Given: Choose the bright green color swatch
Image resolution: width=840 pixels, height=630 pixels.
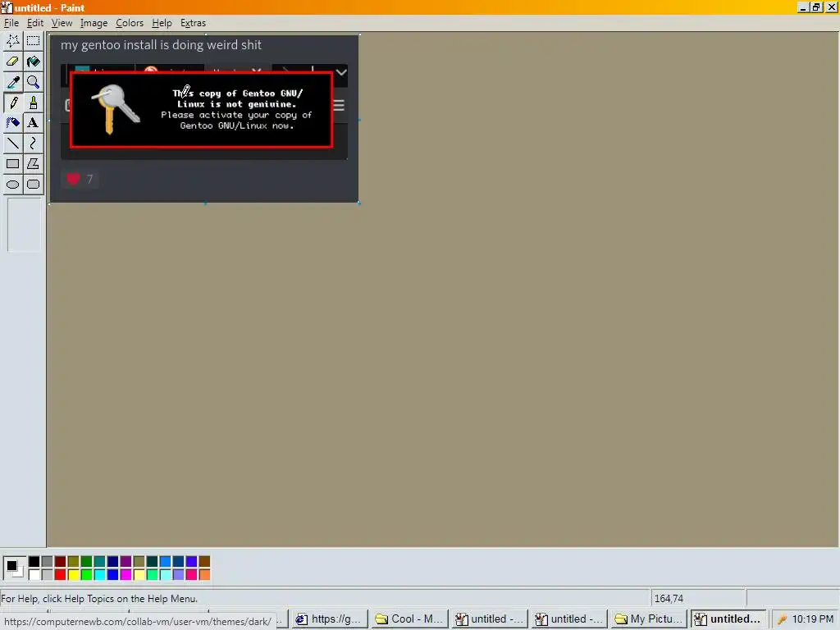Looking at the screenshot, I should (86, 575).
